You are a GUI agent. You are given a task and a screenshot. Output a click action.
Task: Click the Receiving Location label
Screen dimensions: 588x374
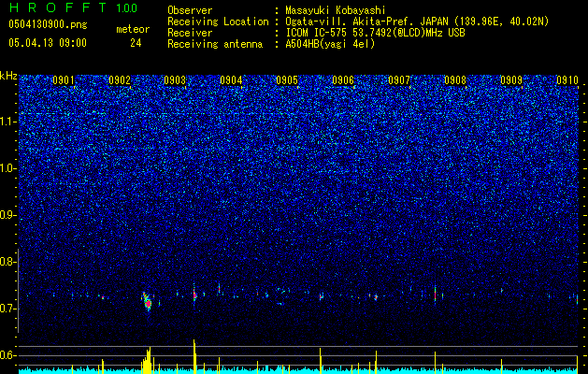click(218, 22)
